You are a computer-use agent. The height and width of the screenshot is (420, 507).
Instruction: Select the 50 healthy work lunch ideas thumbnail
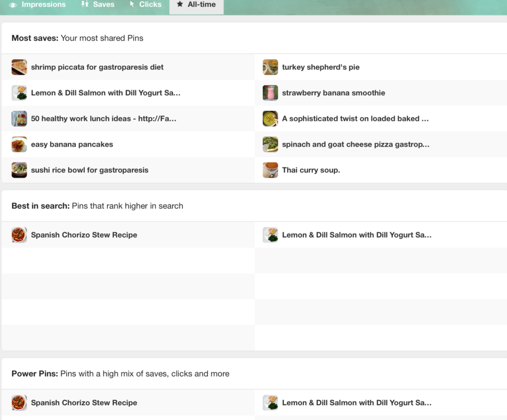[x=19, y=119]
